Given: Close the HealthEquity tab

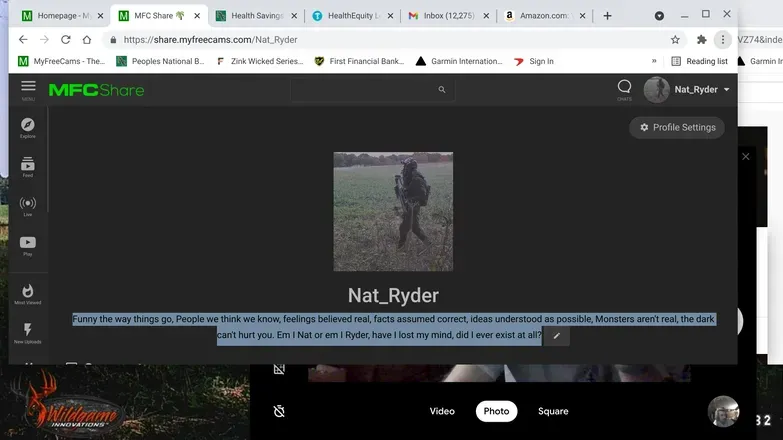Looking at the screenshot, I should (x=391, y=16).
